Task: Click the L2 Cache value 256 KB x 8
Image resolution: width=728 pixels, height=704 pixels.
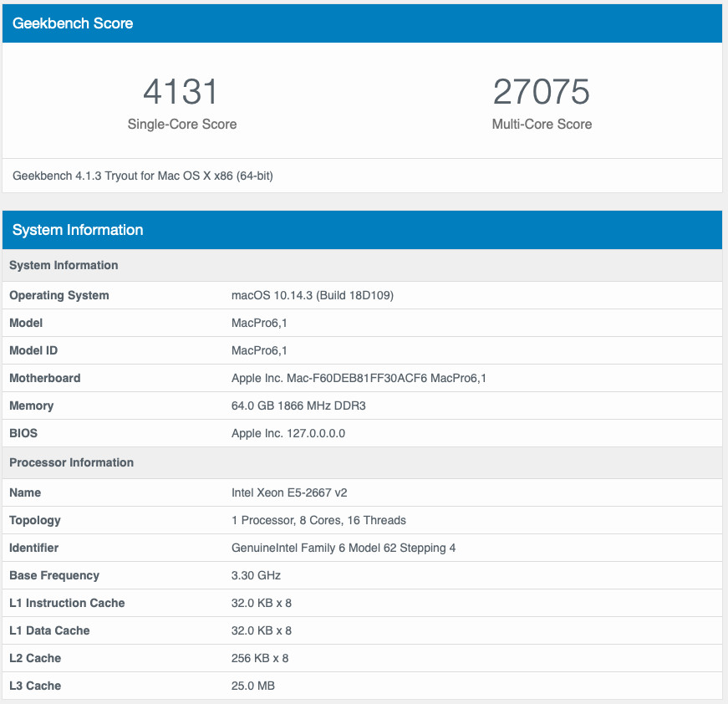Action: click(x=260, y=658)
